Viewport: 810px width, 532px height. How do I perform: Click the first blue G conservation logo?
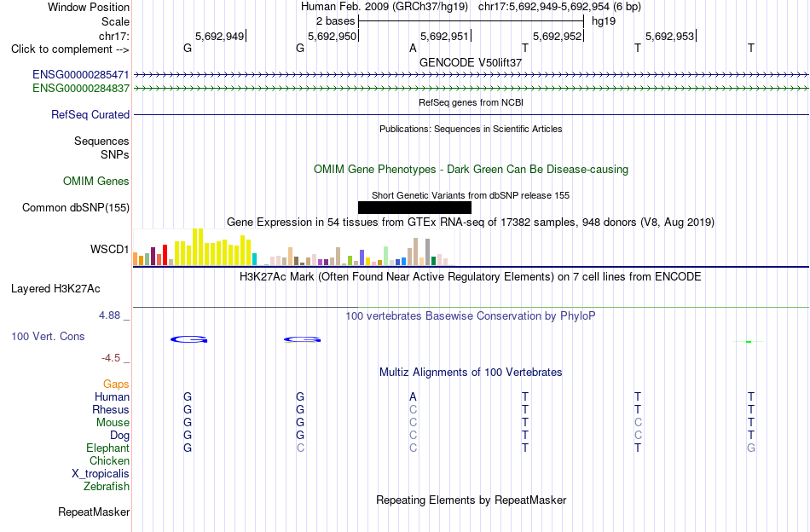(x=189, y=339)
